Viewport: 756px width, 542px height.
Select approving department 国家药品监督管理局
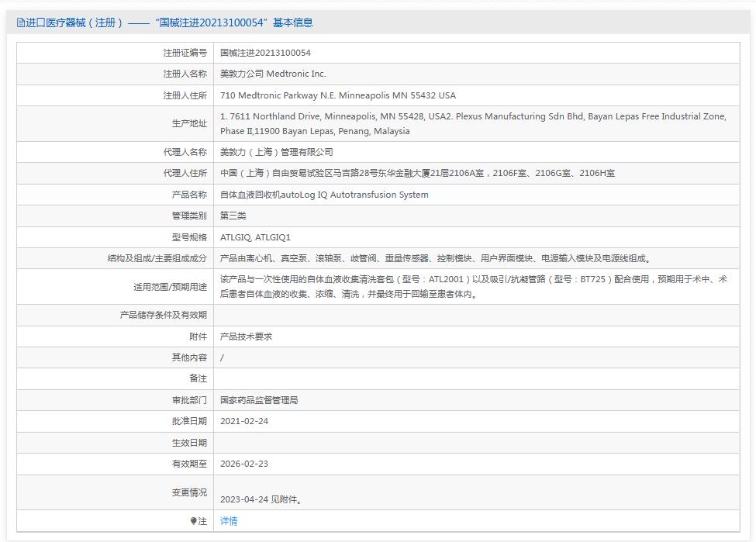(x=259, y=400)
